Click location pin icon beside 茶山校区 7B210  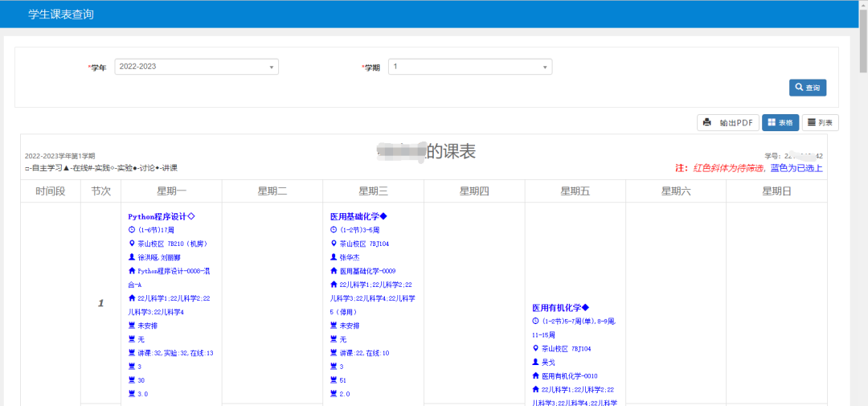click(x=132, y=244)
